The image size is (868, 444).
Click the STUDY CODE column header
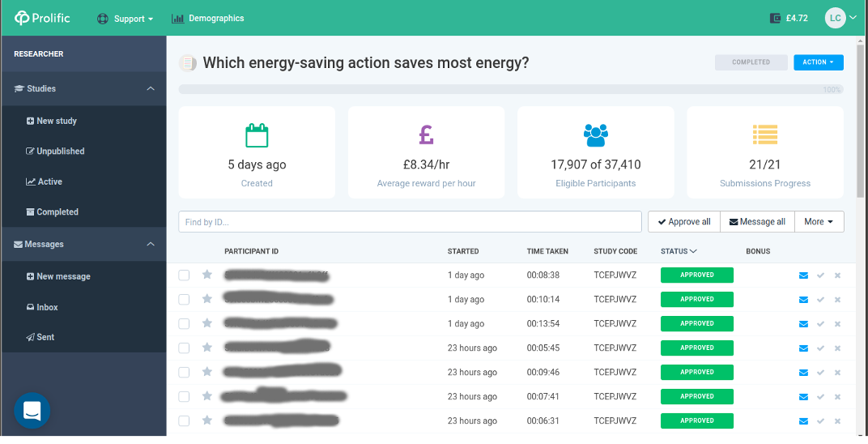point(615,251)
